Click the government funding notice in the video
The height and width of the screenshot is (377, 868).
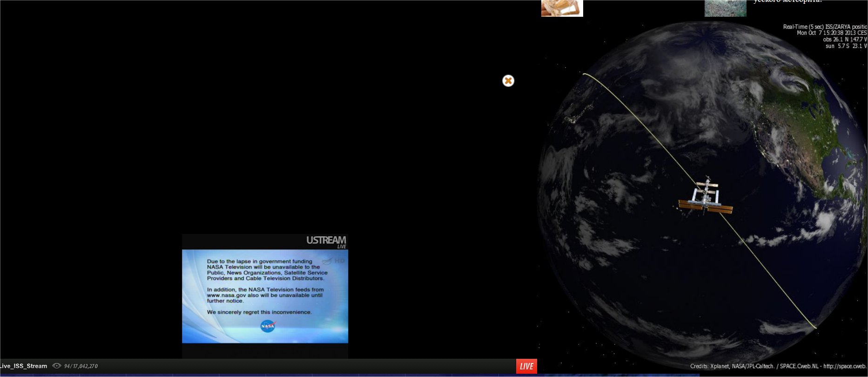[267, 270]
